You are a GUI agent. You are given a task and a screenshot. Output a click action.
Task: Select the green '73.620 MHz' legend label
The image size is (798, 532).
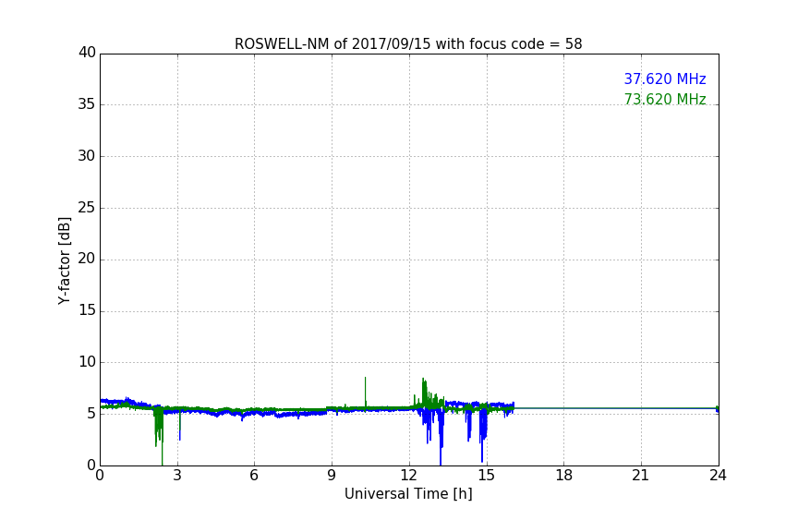(665, 99)
